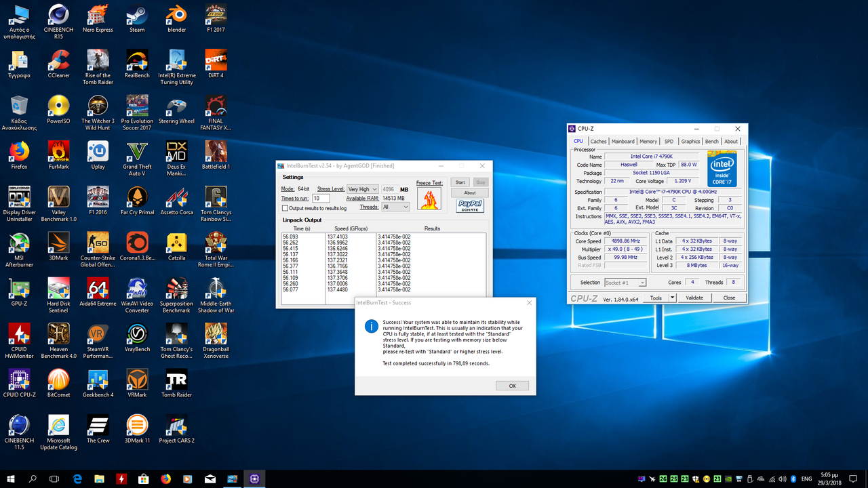The height and width of the screenshot is (488, 868).
Task: Switch to the Mainboard tab
Action: coord(623,142)
